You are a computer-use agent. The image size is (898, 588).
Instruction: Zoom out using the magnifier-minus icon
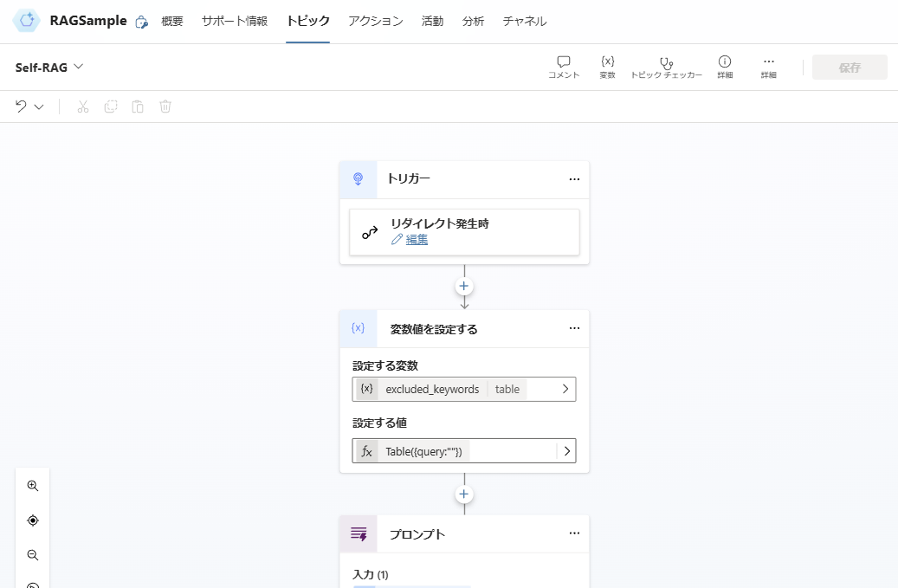(x=33, y=555)
